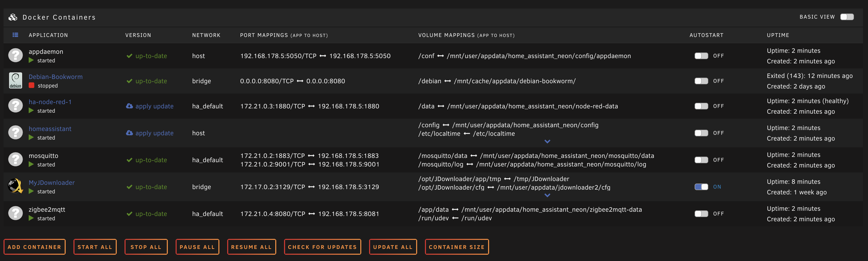
Task: Click the MyJDownloader globe icon
Action: click(15, 186)
